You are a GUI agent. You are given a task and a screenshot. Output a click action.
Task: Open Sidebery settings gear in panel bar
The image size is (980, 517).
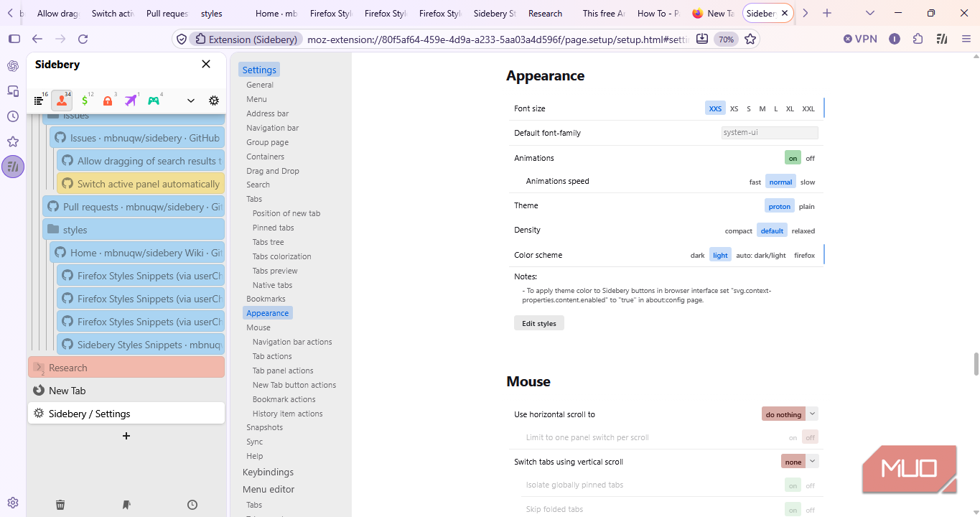[214, 101]
